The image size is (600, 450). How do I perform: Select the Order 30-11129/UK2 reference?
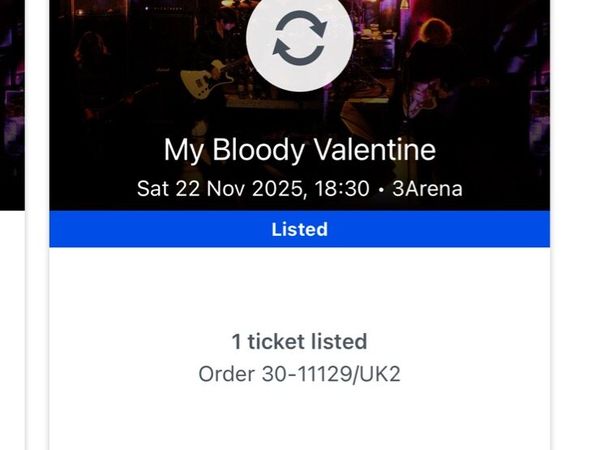pyautogui.click(x=299, y=374)
